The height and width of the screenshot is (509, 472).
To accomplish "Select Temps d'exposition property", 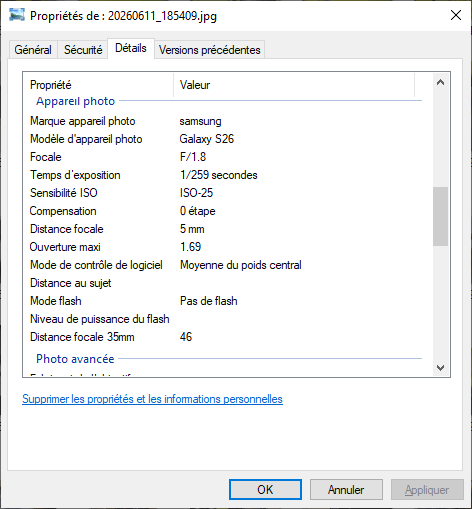I will (75, 175).
